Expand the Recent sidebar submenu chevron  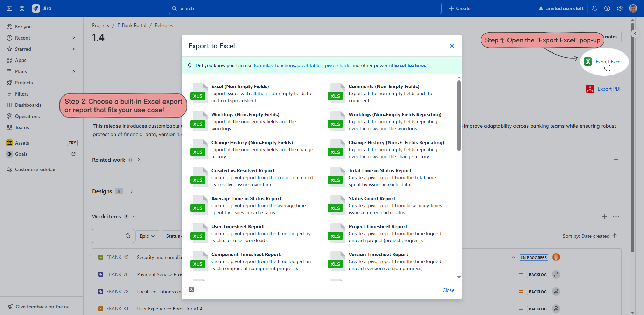73,38
